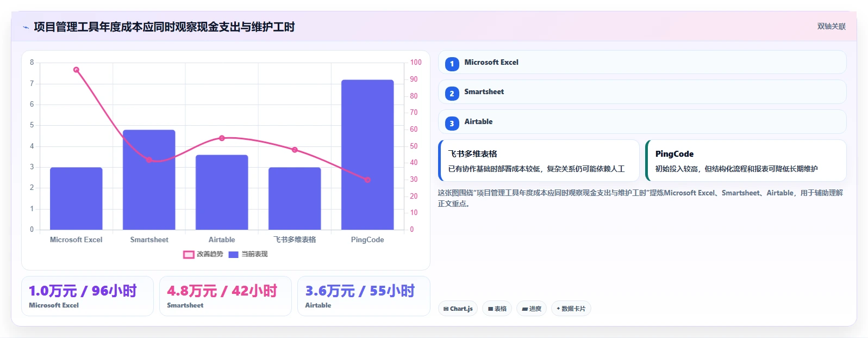This screenshot has height=338, width=868.
Task: Click the Airtable bar in the chart
Action: pyautogui.click(x=222, y=192)
